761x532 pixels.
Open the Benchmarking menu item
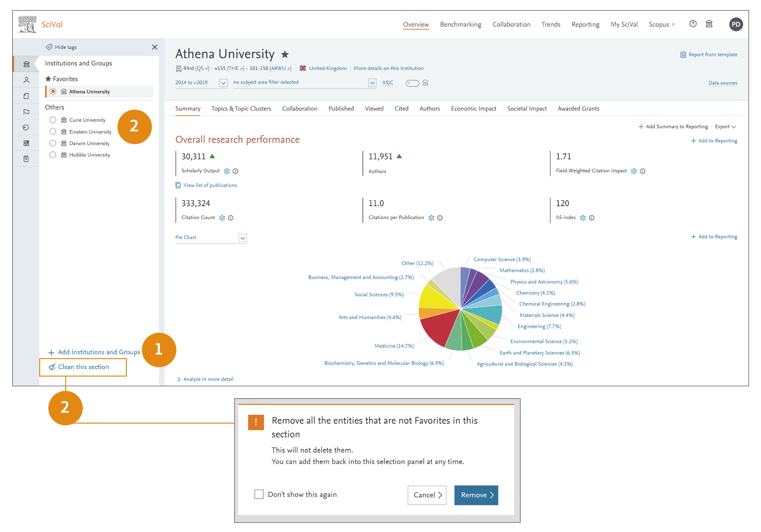[460, 25]
